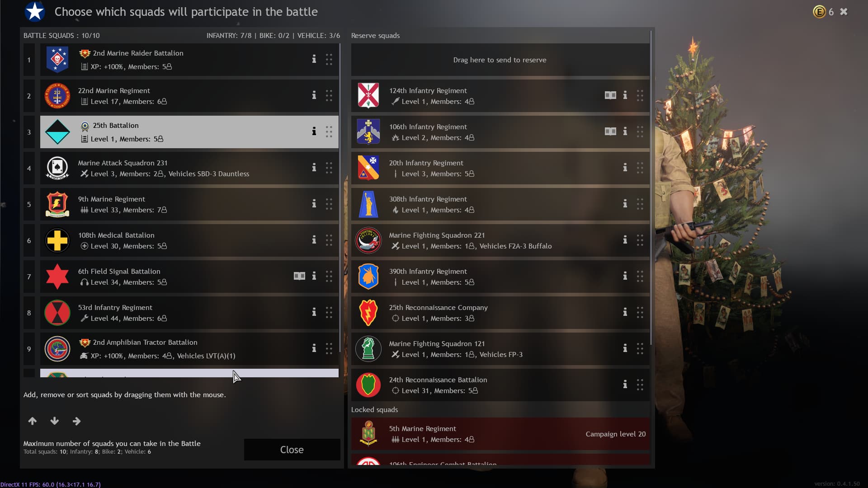The height and width of the screenshot is (488, 868).
Task: Close the squad selection window
Action: tap(844, 12)
